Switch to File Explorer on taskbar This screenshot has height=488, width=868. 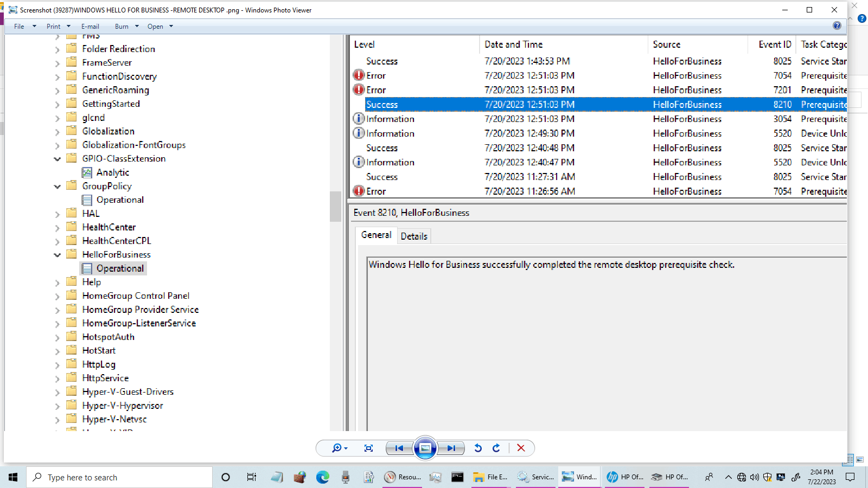pyautogui.click(x=490, y=477)
